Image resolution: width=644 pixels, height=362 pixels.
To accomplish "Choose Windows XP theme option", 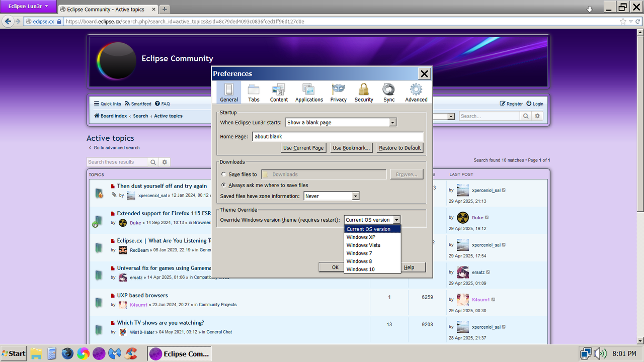I will click(x=372, y=237).
